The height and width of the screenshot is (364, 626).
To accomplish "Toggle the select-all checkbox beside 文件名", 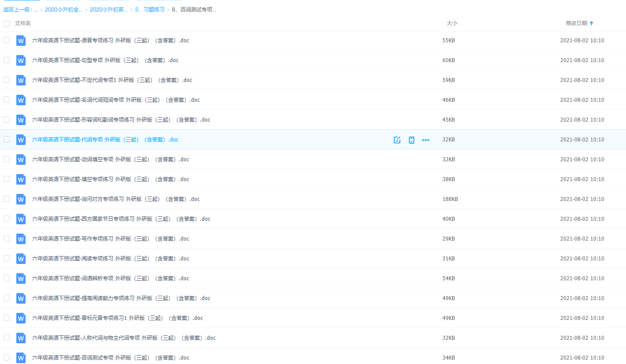I will click(7, 23).
